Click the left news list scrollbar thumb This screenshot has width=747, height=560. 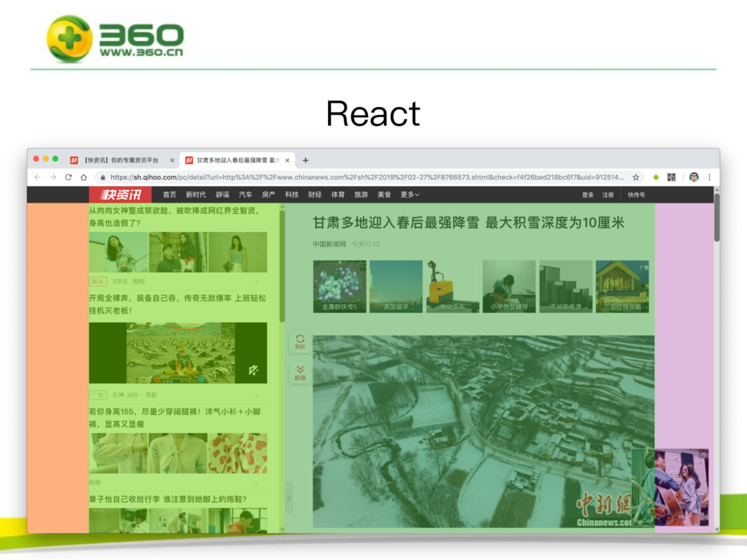282,266
